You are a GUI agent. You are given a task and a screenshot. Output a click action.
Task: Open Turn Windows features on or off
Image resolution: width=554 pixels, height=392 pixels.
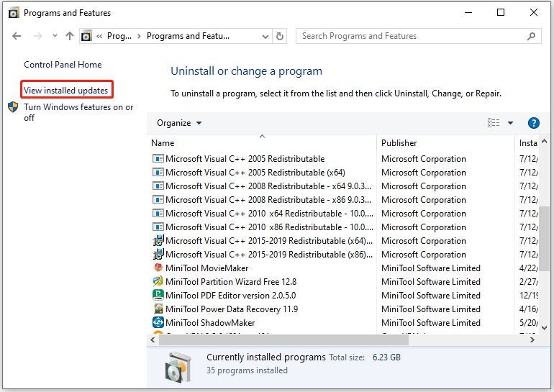pyautogui.click(x=78, y=112)
